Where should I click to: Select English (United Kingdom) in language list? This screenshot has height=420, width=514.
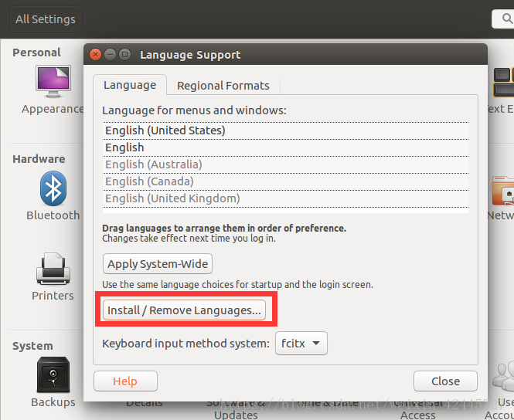(x=285, y=198)
